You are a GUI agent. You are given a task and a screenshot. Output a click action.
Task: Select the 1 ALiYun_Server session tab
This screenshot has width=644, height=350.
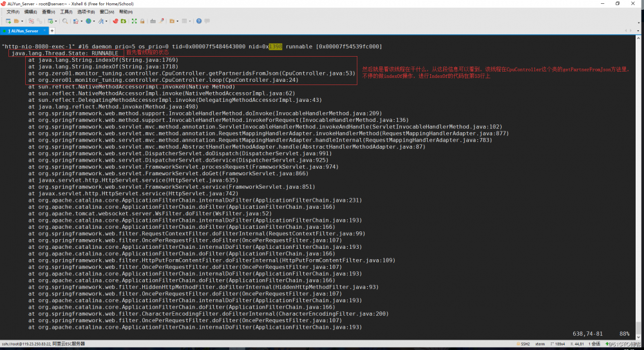pos(24,31)
